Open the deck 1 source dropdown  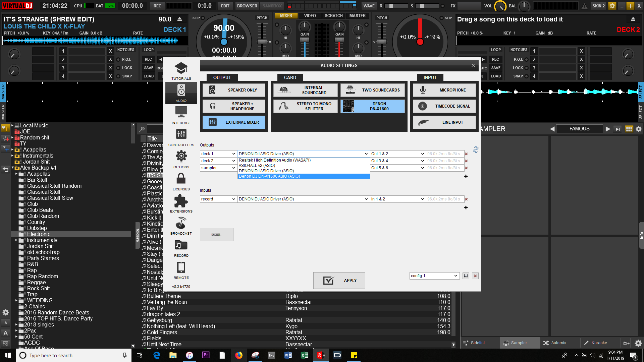218,154
